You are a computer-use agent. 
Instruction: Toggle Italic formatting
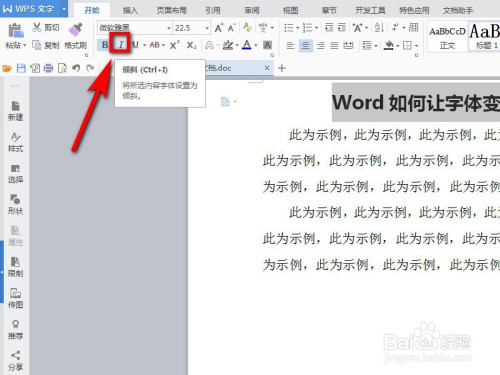pyautogui.click(x=121, y=44)
